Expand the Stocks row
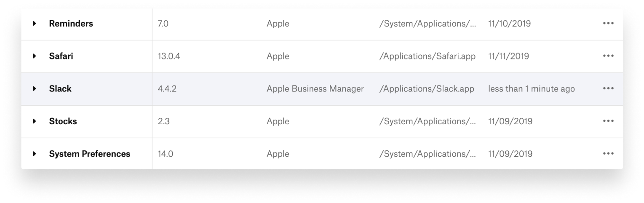 point(35,121)
